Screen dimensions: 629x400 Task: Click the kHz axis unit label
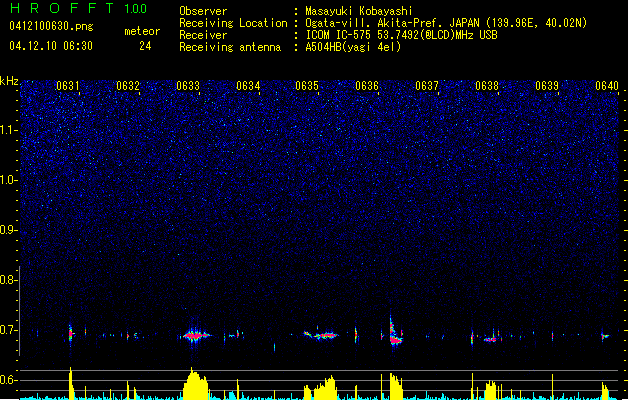[9, 81]
